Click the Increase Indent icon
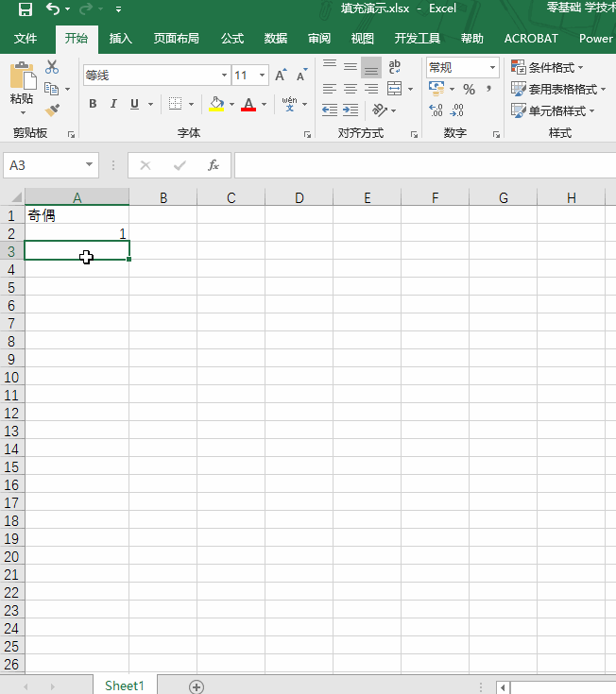 tap(351, 110)
